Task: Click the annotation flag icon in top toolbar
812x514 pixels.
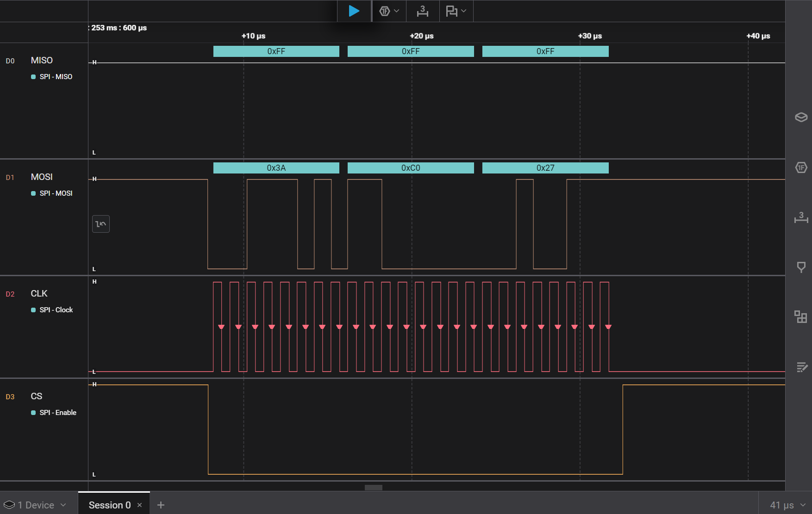Action: [x=451, y=11]
